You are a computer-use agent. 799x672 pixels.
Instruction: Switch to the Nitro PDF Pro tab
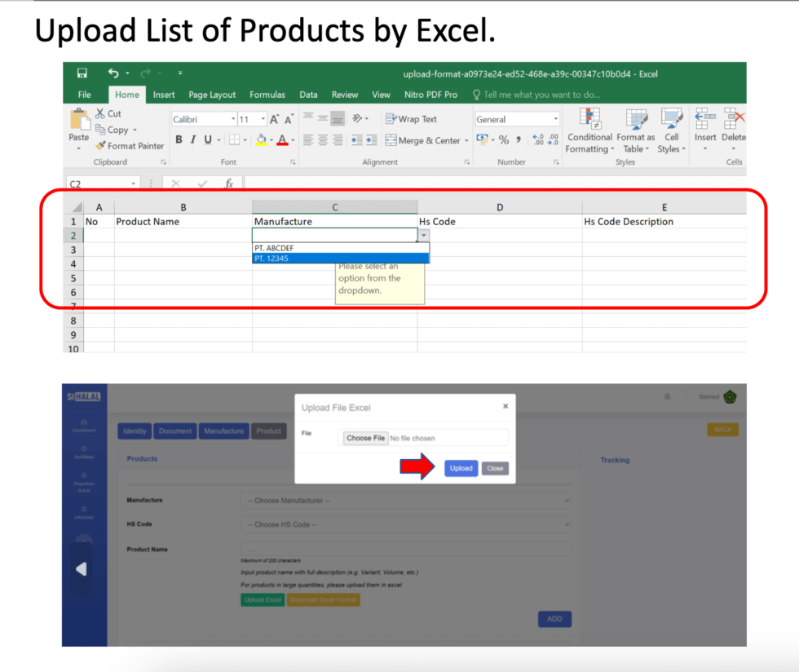pyautogui.click(x=430, y=95)
